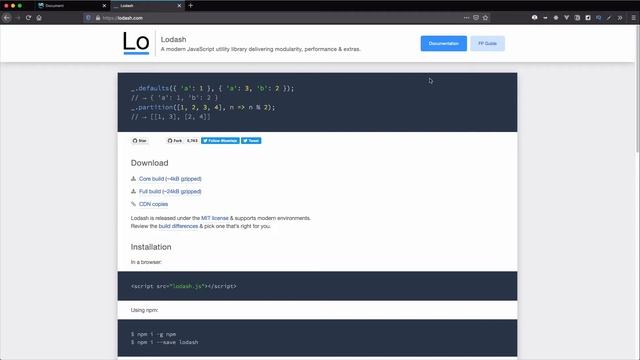Open the fork count 6,763
This screenshot has height=360, width=640.
tap(192, 140)
